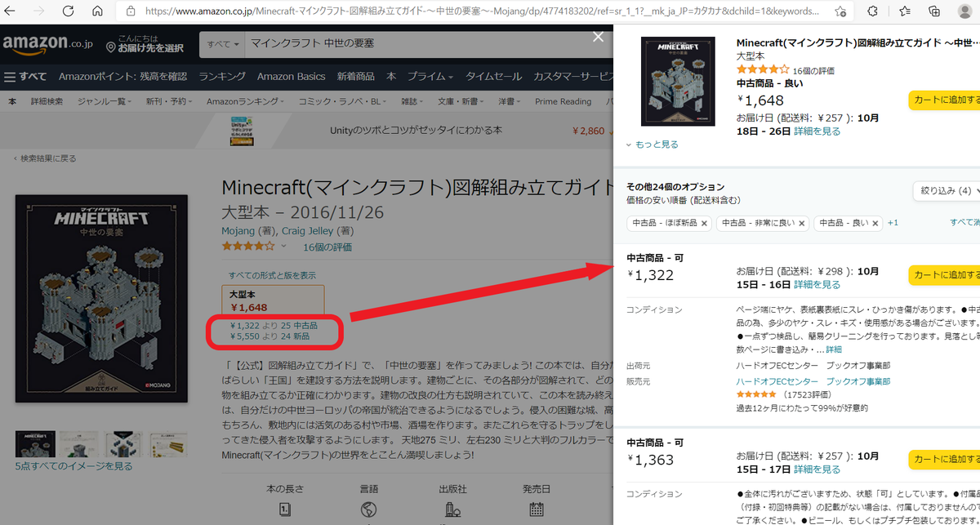Click the 発売日 calendar icon
The height and width of the screenshot is (525, 980).
(x=536, y=509)
